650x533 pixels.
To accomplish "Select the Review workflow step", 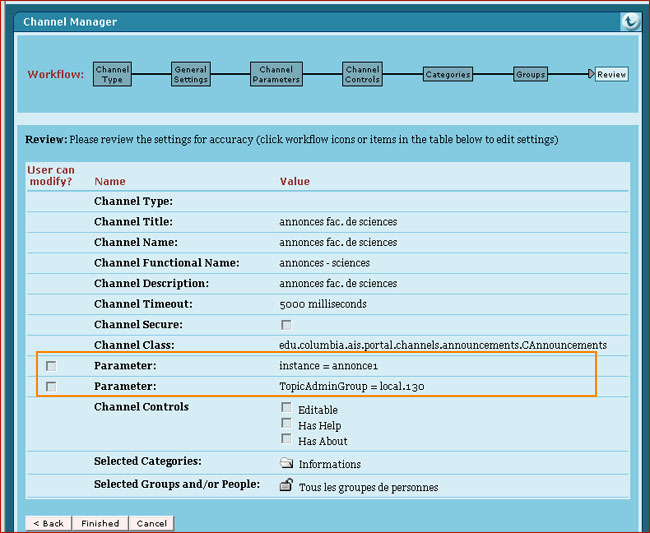I will pyautogui.click(x=611, y=75).
